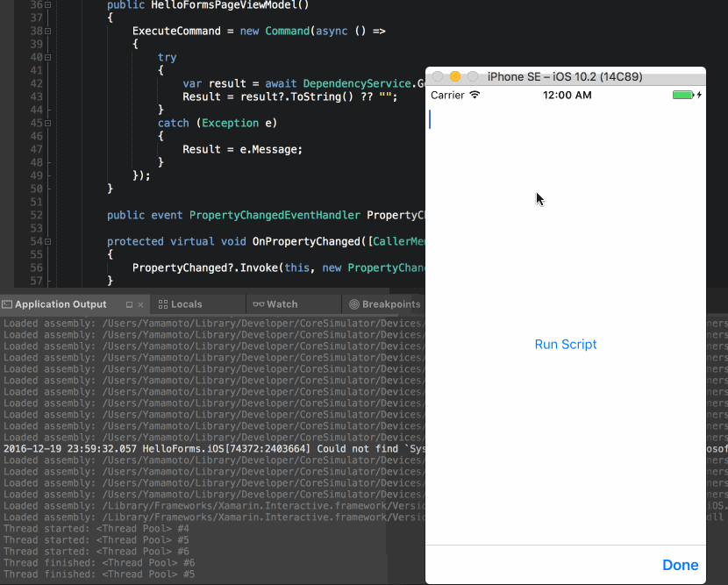Viewport: 728px width, 585px height.
Task: Click the 'protected virtual void OnPropertyChanged' line
Action: point(266,241)
